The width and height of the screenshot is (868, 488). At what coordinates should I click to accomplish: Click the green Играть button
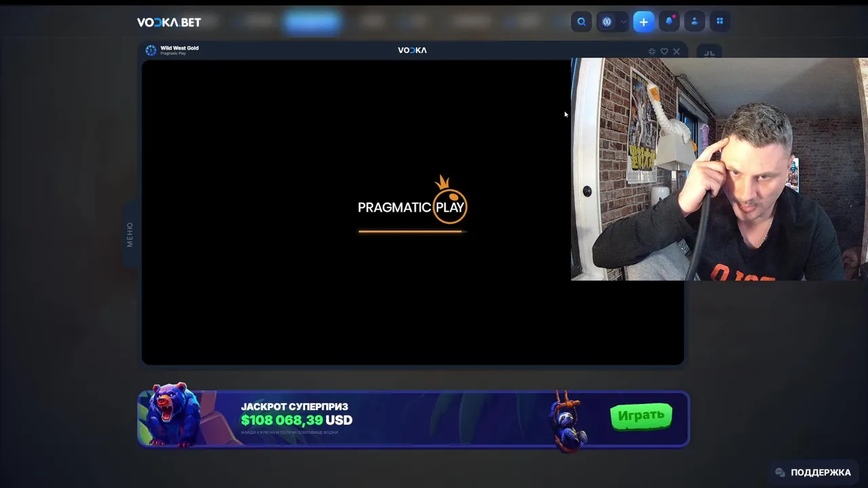641,416
